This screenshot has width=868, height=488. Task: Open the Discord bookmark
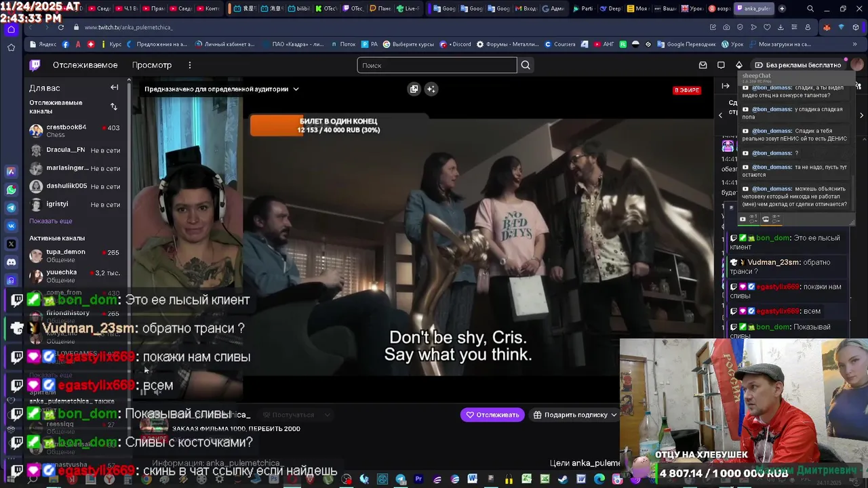tap(456, 44)
